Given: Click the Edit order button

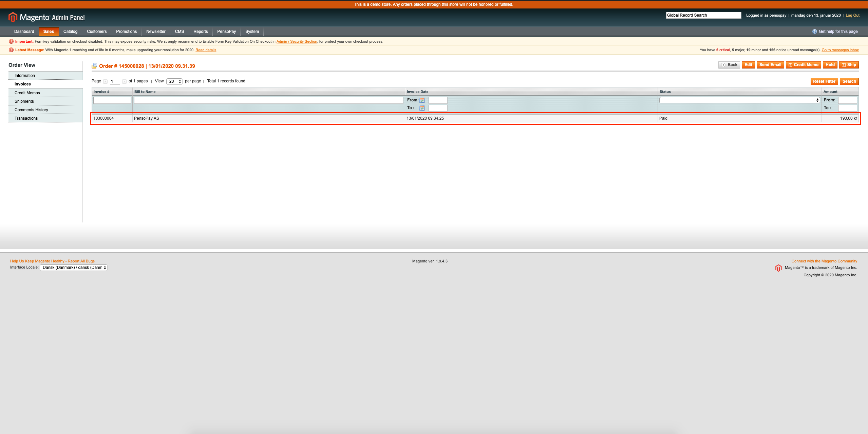Looking at the screenshot, I should pos(748,65).
